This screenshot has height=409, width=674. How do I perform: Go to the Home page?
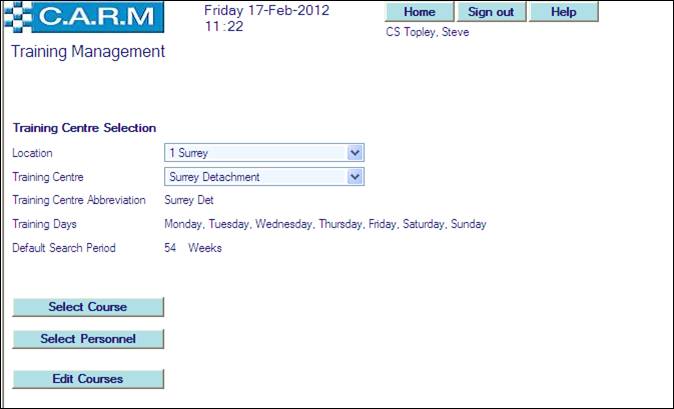(x=419, y=12)
